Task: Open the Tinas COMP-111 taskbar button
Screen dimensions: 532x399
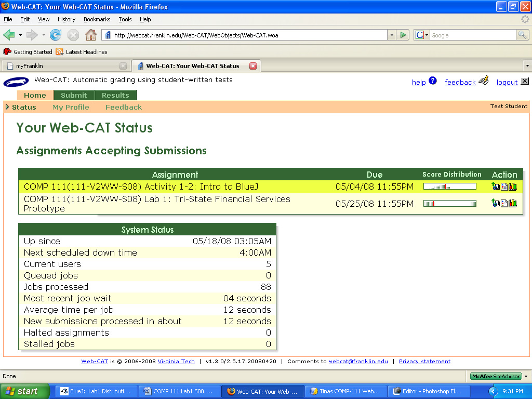Action: click(x=345, y=392)
